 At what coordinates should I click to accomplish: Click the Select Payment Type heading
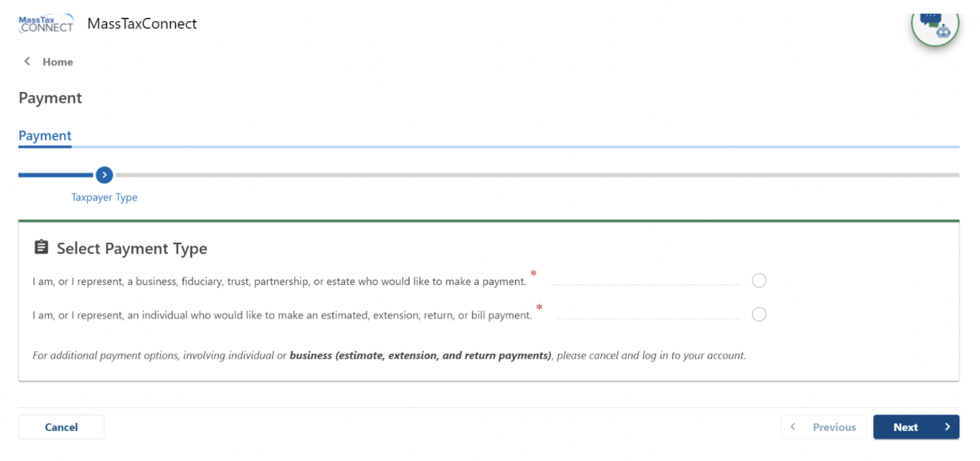pos(132,249)
